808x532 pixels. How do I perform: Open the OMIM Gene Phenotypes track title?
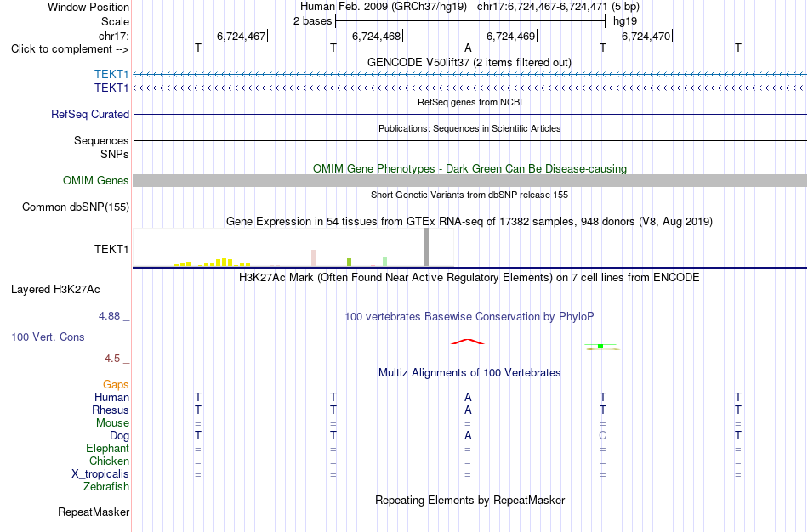(470, 168)
